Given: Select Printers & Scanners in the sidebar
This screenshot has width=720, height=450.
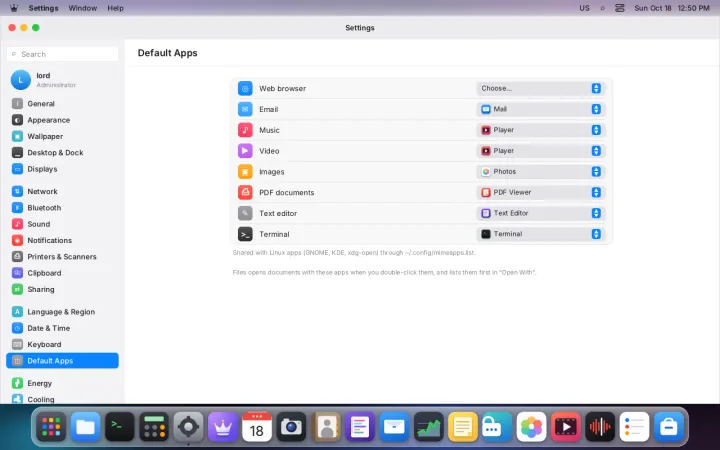Looking at the screenshot, I should (x=62, y=257).
